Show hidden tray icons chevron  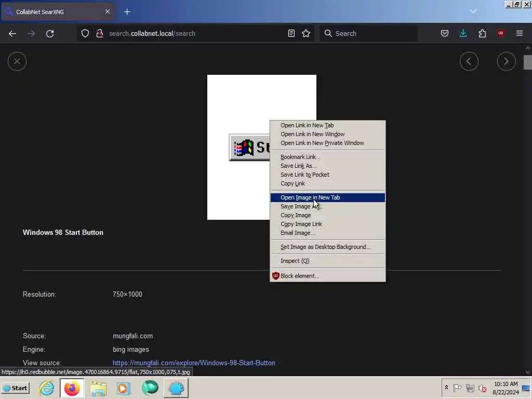click(446, 388)
